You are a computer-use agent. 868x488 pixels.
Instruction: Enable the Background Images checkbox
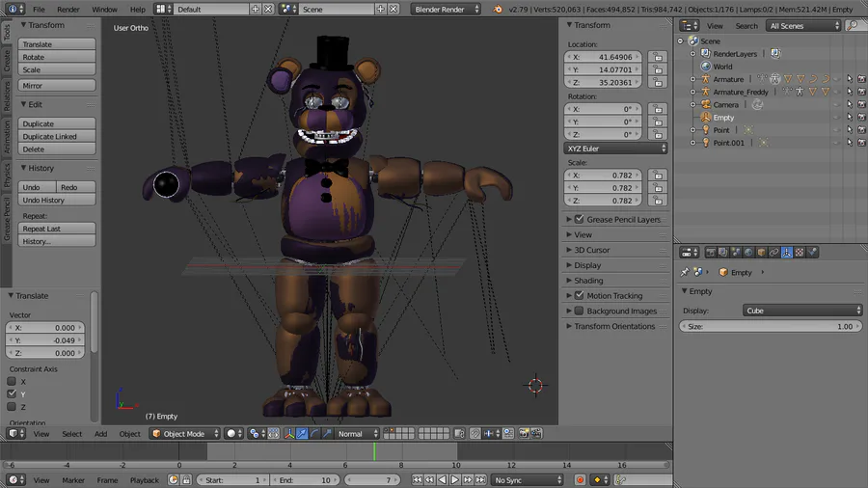pyautogui.click(x=579, y=311)
